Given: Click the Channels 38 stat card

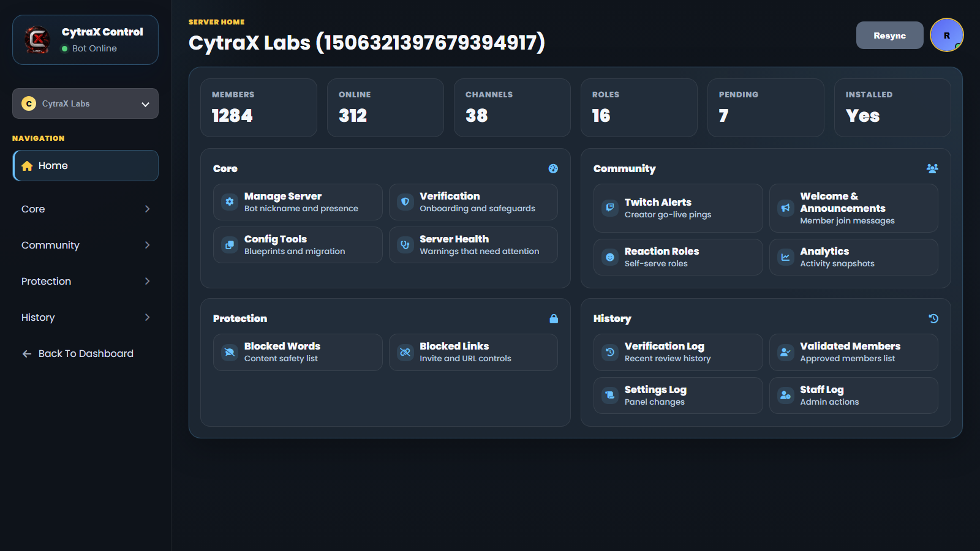Looking at the screenshot, I should click(512, 108).
